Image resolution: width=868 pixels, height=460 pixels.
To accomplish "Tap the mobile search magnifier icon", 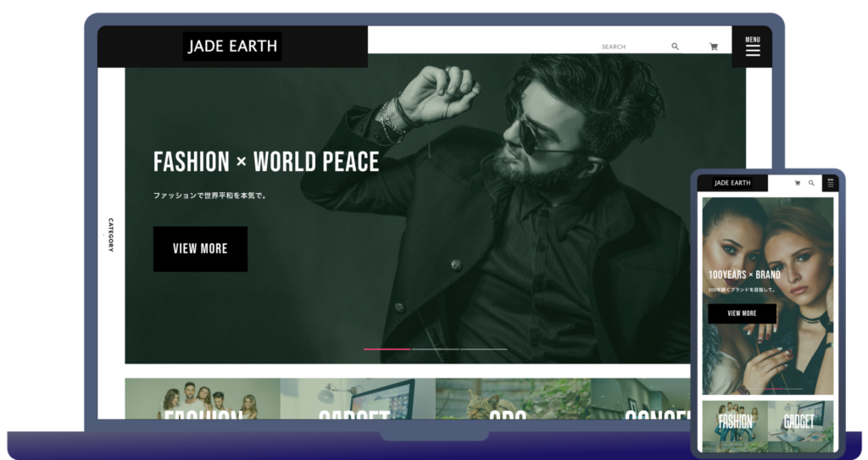I will 811,183.
